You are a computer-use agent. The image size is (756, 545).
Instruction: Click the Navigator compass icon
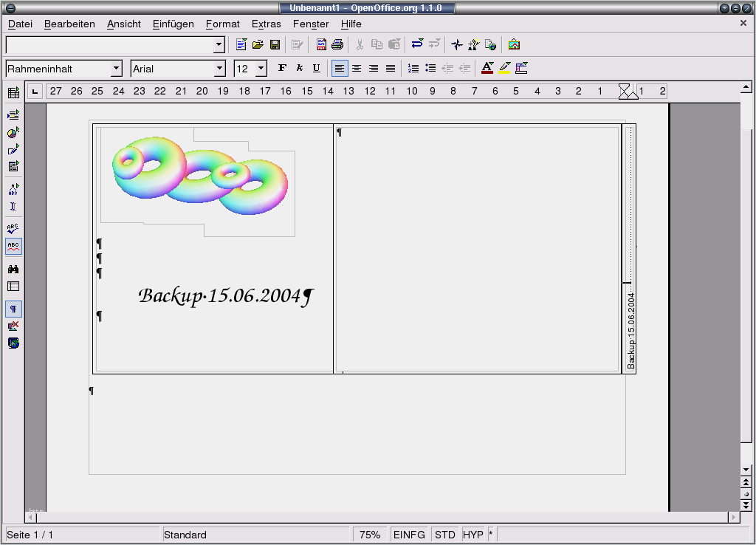tap(456, 45)
